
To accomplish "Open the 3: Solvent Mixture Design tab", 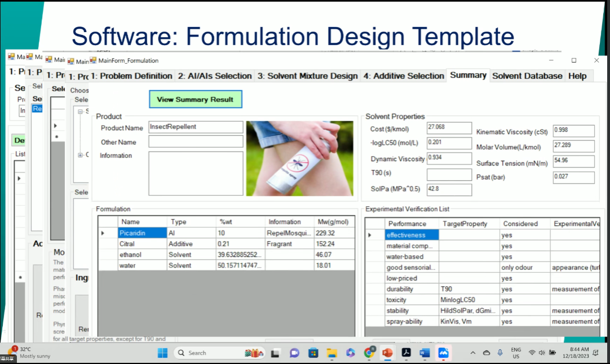I will (x=308, y=76).
